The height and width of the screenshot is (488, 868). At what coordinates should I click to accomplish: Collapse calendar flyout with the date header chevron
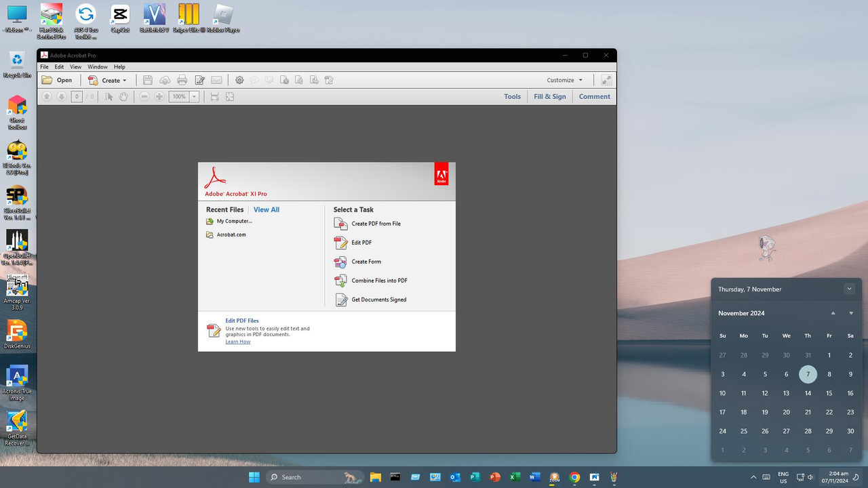point(849,289)
